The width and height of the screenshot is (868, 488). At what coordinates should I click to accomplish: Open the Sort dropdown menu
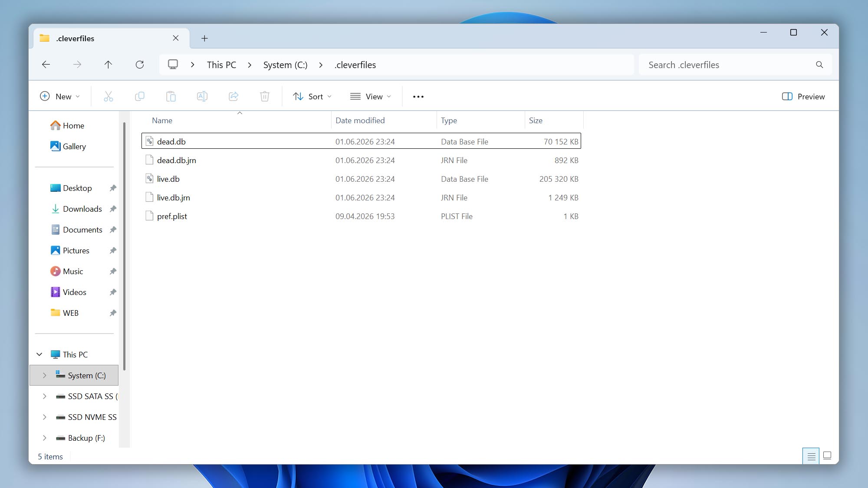312,96
